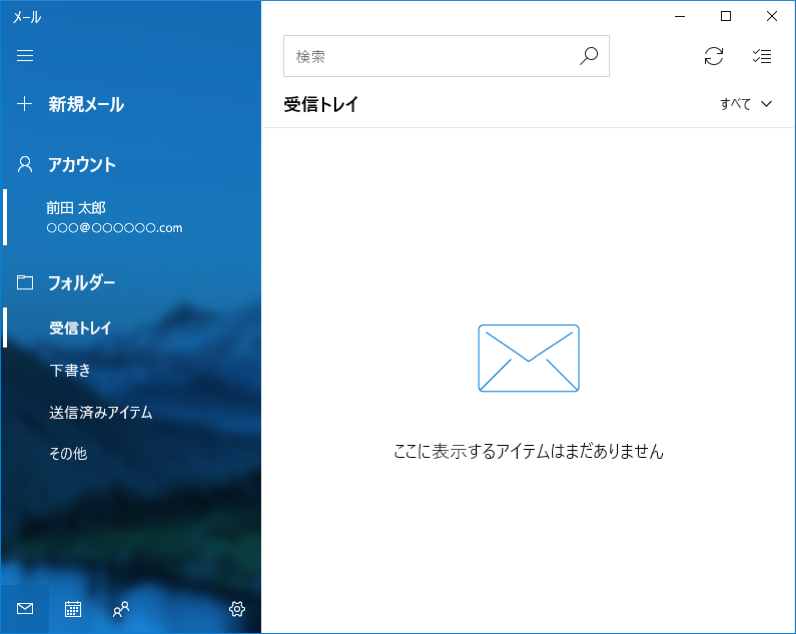Open the アカウント management header
The height and width of the screenshot is (634, 796).
coord(82,165)
